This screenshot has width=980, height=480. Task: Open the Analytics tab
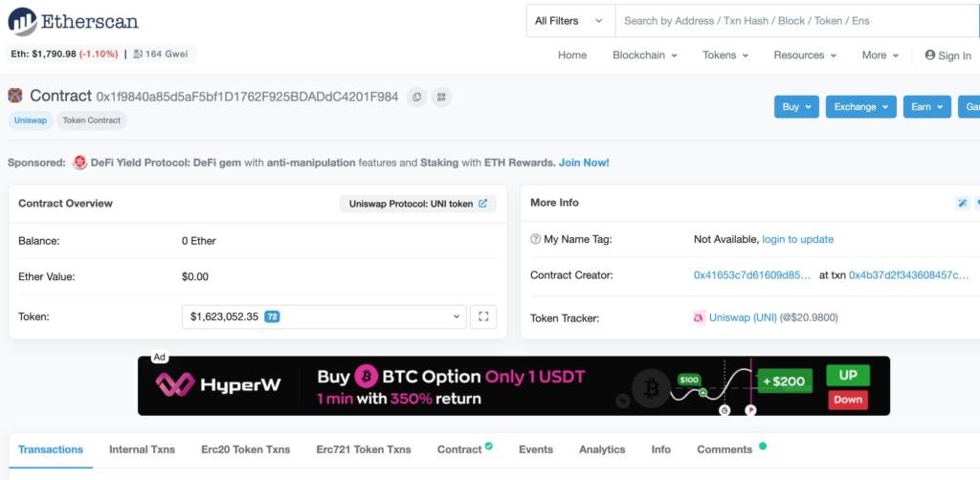pos(602,449)
